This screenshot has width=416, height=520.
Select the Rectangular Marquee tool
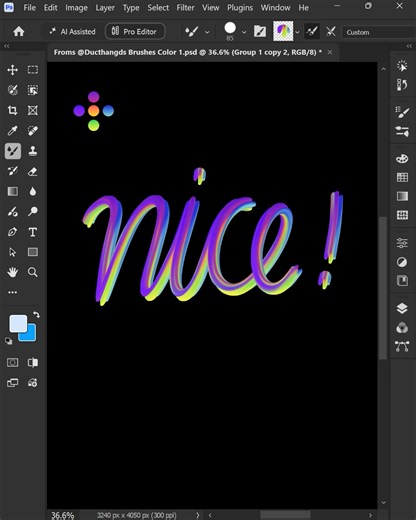coord(33,70)
